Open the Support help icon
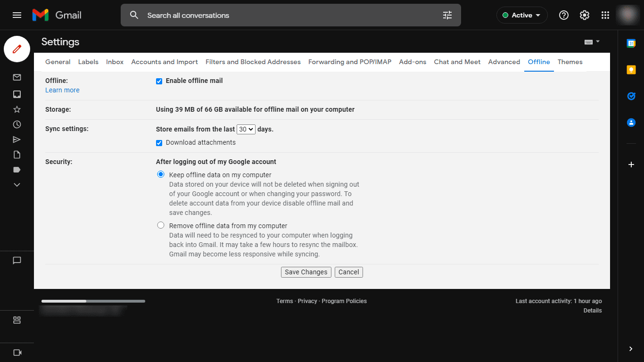Screen dimensions: 644x362 (564, 15)
